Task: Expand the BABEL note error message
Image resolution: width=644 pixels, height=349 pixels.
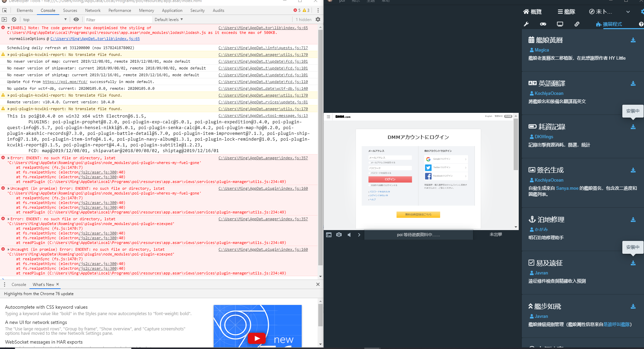Action: coord(8,28)
